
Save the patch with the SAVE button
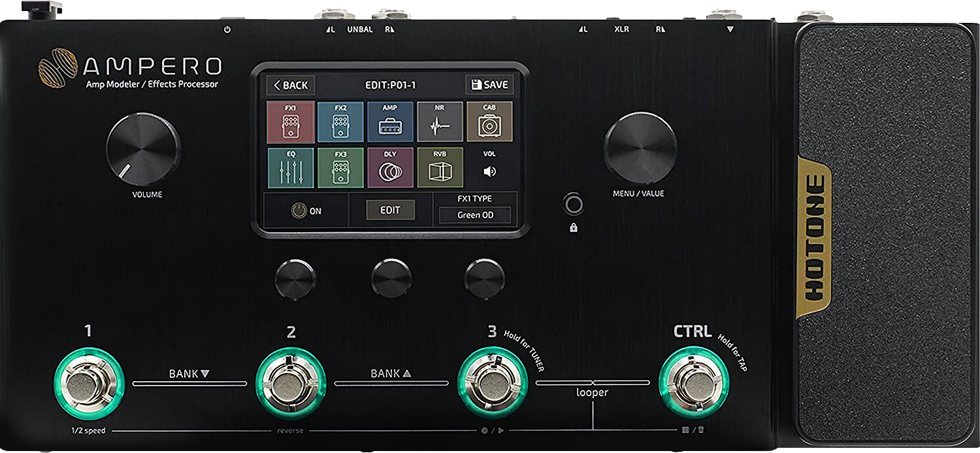489,85
